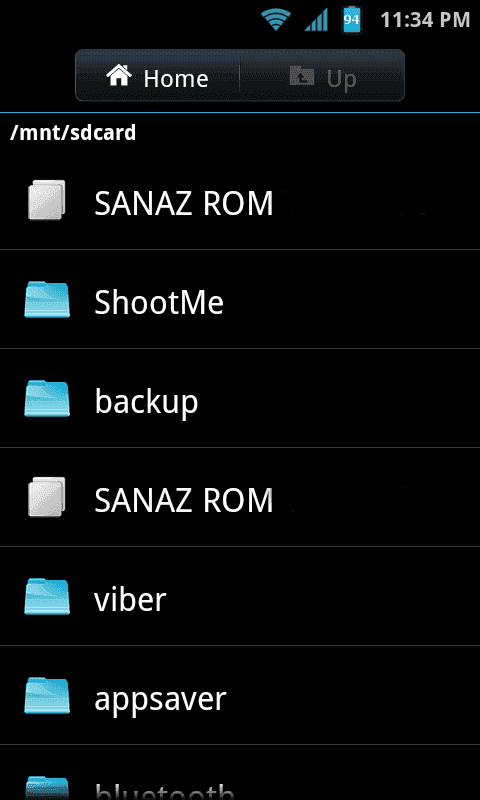Viewport: 480px width, 800px height.
Task: Tap the Wi-Fi status icon
Action: (x=276, y=20)
